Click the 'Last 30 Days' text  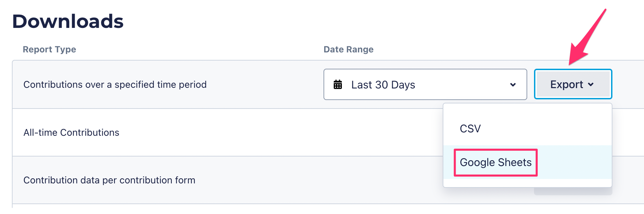point(383,85)
